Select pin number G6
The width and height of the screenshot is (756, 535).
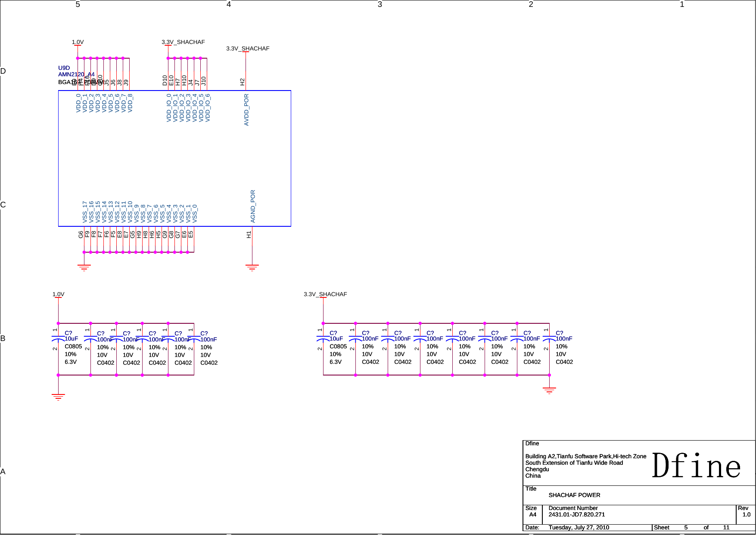[x=81, y=235]
